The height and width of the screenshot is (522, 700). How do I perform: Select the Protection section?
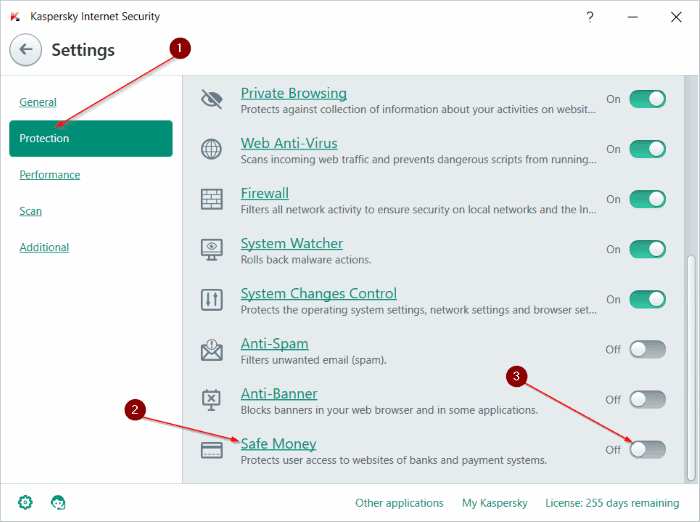click(x=91, y=138)
